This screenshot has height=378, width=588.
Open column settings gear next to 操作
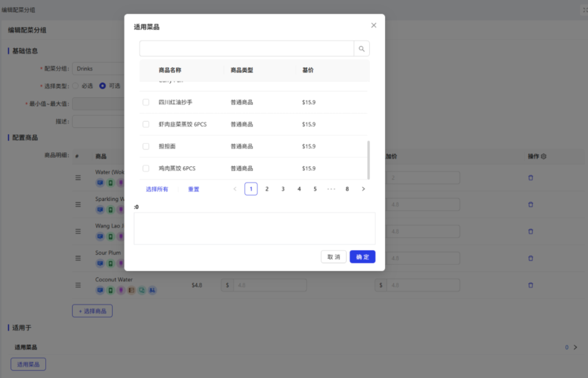[x=543, y=156]
